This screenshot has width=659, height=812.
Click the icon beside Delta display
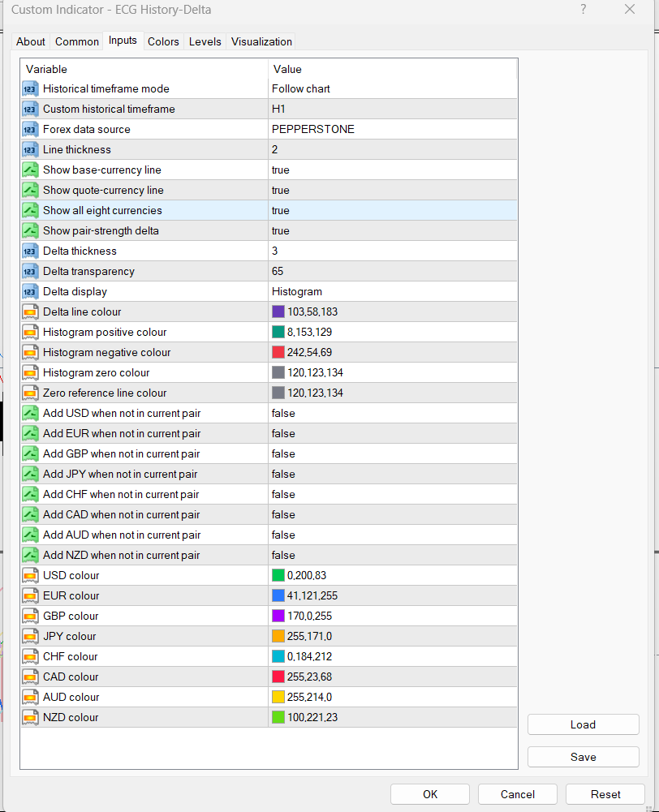pyautogui.click(x=30, y=291)
